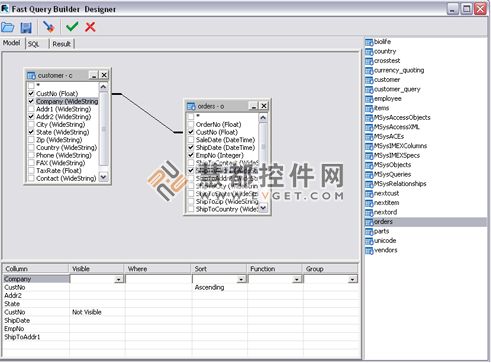Screen dimensions: 491x363
Task: Select the EmpNo row in grid
Action: tap(36, 329)
